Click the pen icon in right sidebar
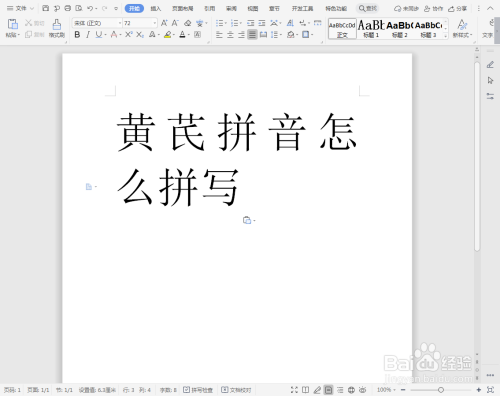500x396 pixels. pos(490,65)
